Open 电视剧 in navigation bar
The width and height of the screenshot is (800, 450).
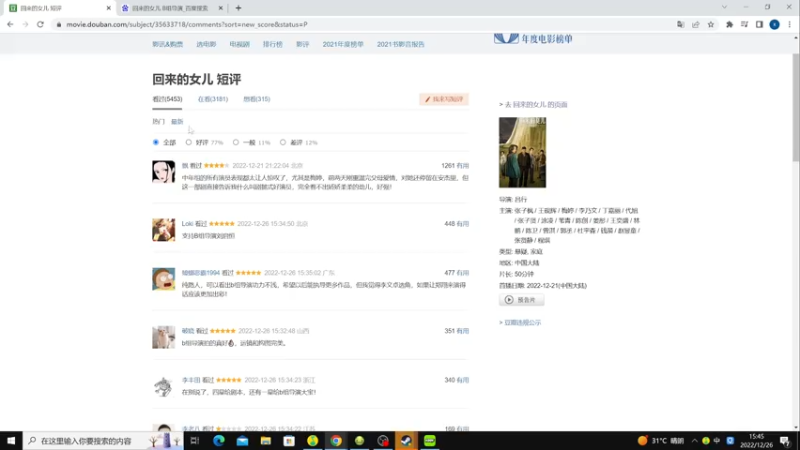click(239, 44)
